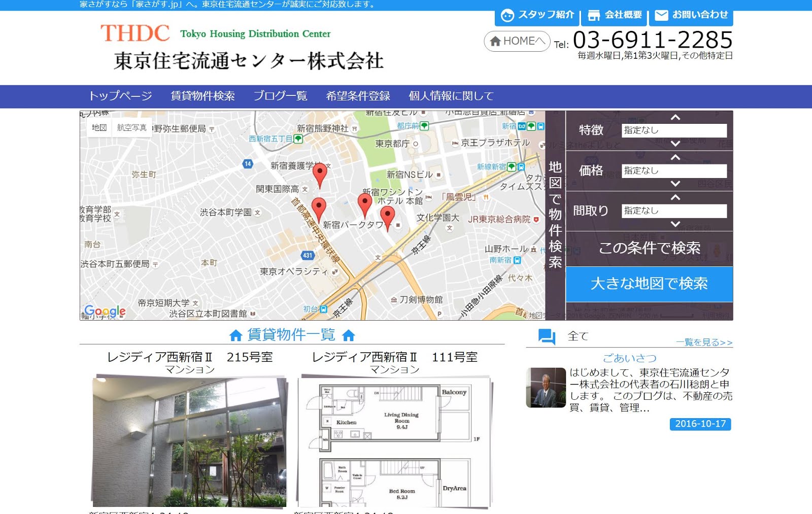Screen dimensions: 812x514
Task: Click down arrow below 間取り field
Action: click(675, 224)
